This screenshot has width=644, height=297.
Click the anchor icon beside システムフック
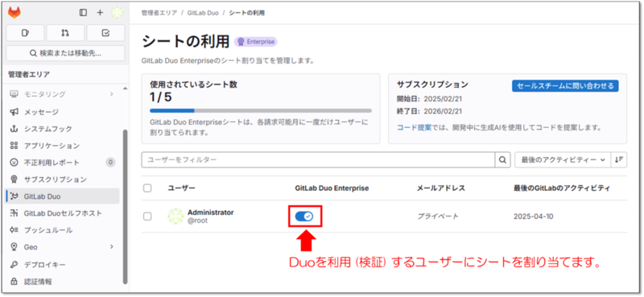coord(14,129)
